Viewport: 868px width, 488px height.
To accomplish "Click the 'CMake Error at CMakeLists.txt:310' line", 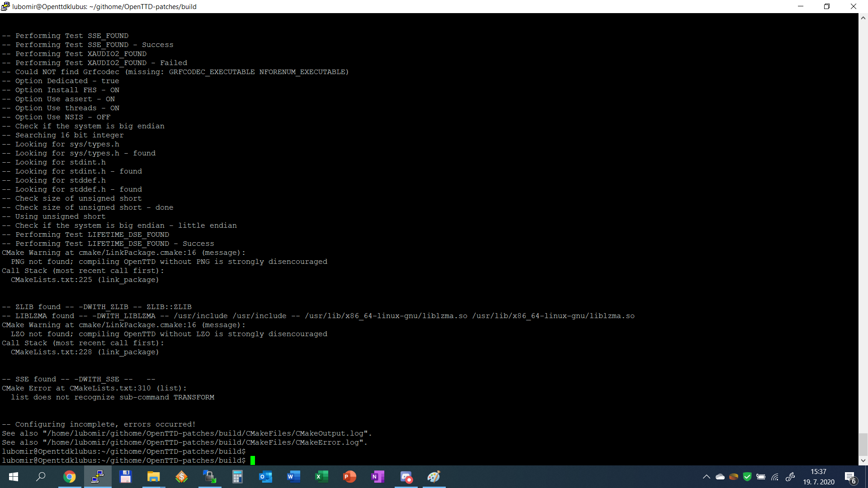I will point(94,388).
